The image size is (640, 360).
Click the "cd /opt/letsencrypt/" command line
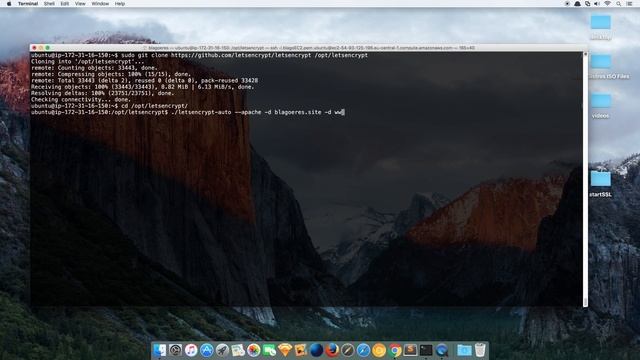[109, 106]
